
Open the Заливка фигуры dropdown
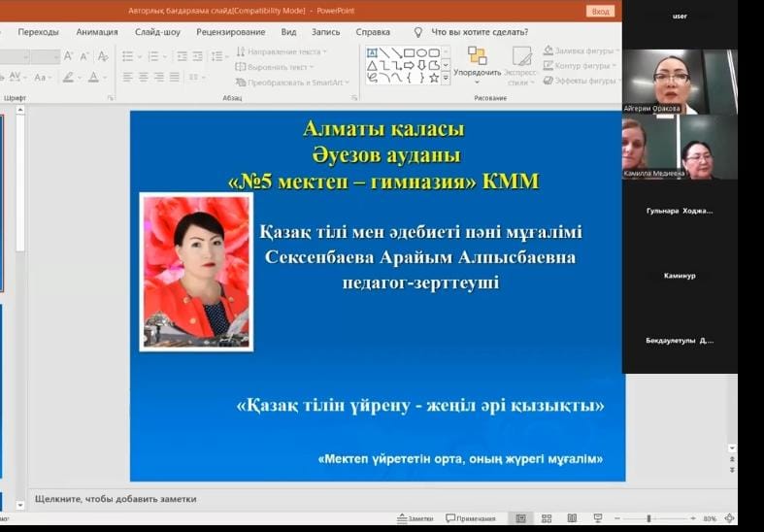click(x=580, y=50)
